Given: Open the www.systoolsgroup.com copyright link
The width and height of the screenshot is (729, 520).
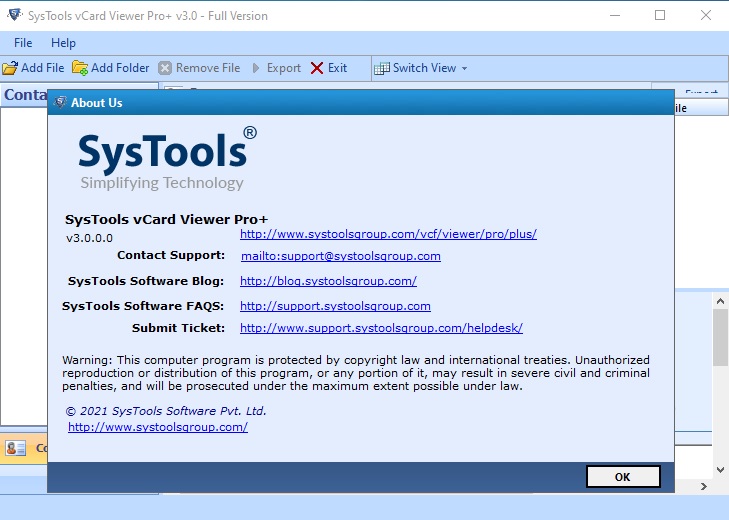Looking at the screenshot, I should click(158, 427).
